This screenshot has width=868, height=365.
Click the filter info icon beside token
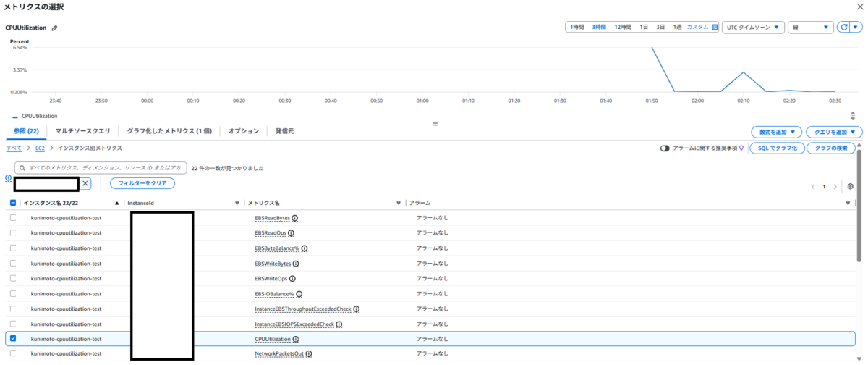point(8,177)
